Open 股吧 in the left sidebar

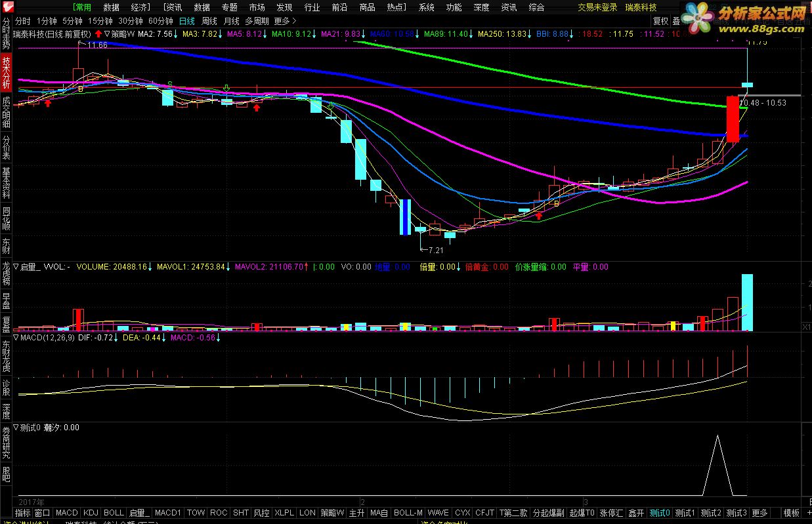tap(7, 474)
